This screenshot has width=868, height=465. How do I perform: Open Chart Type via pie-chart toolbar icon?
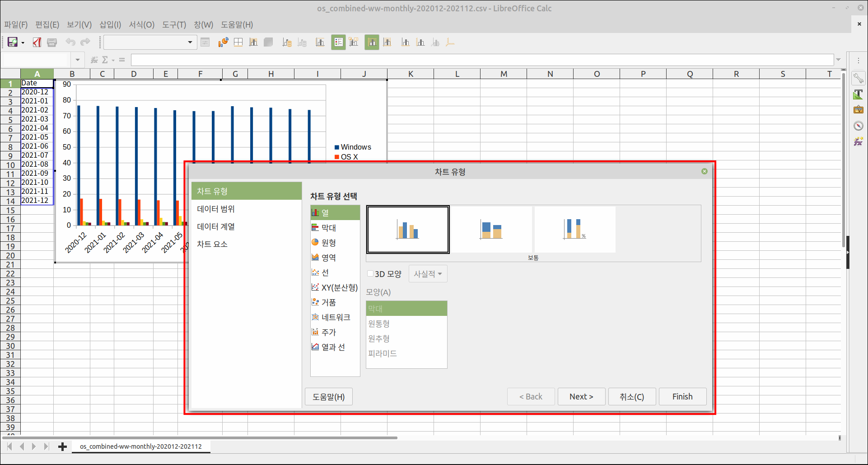(223, 42)
